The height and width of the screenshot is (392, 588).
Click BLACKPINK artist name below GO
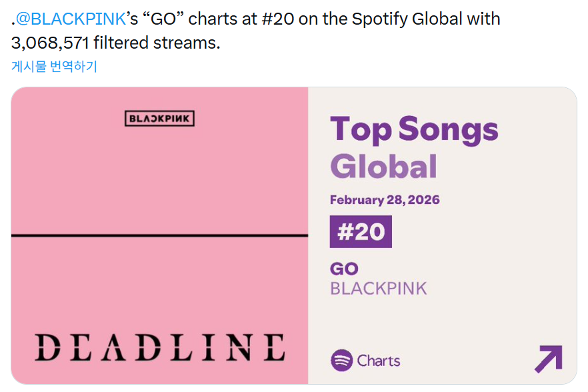(378, 289)
